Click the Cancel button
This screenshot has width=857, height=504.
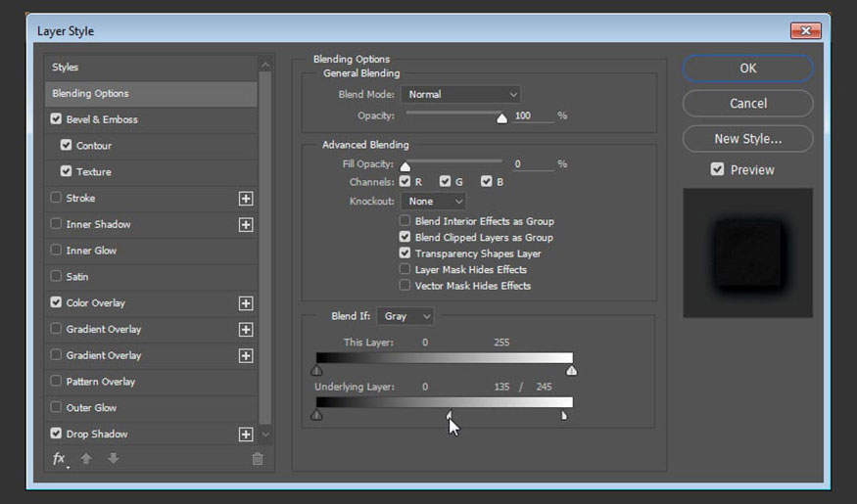click(x=747, y=103)
